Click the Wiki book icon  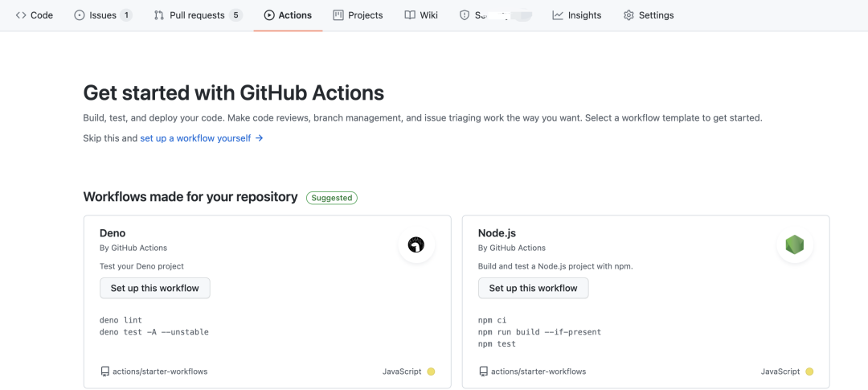click(410, 15)
